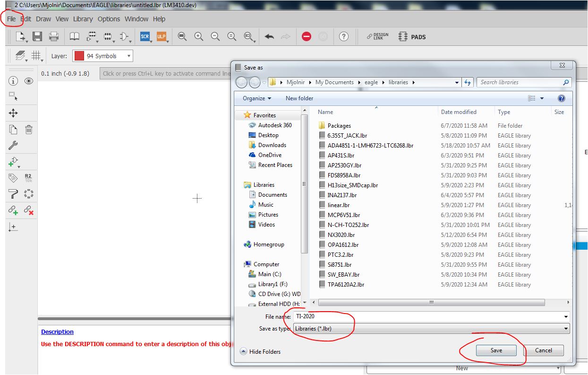The height and width of the screenshot is (375, 588).
Task: Select Downloads in Favorites
Action: (x=267, y=145)
